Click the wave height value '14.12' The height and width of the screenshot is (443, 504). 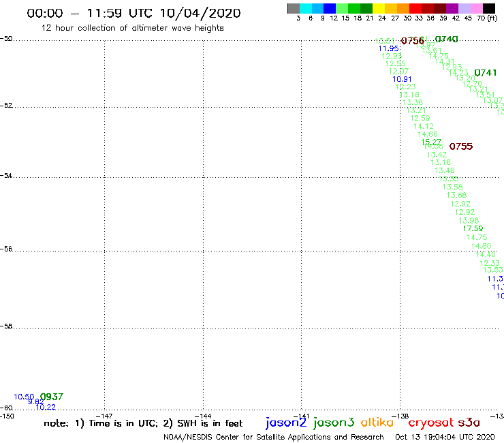424,127
